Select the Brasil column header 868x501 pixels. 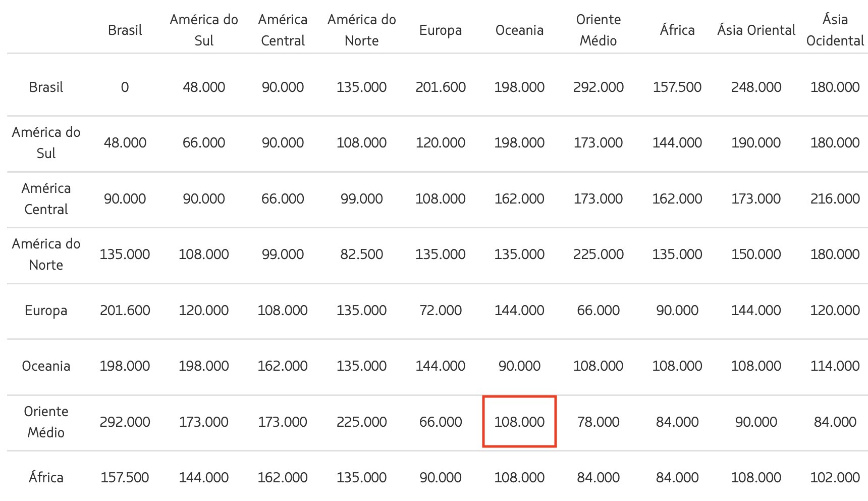click(x=125, y=30)
